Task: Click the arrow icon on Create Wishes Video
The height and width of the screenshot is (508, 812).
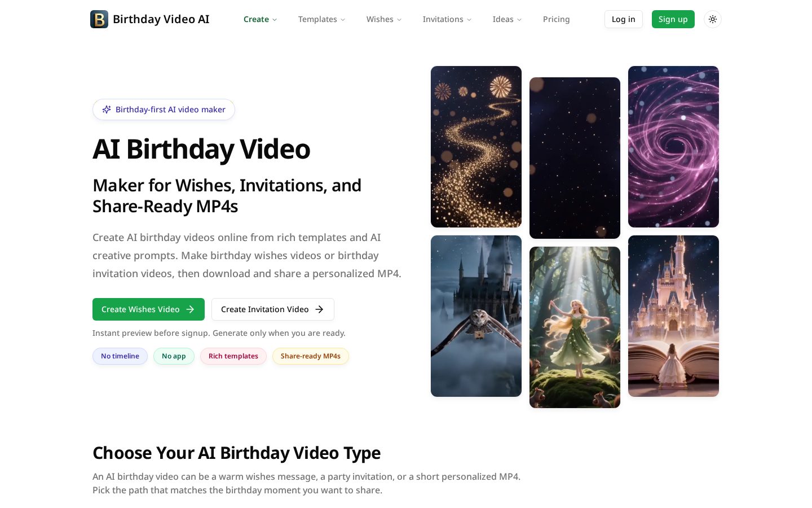Action: pos(191,309)
